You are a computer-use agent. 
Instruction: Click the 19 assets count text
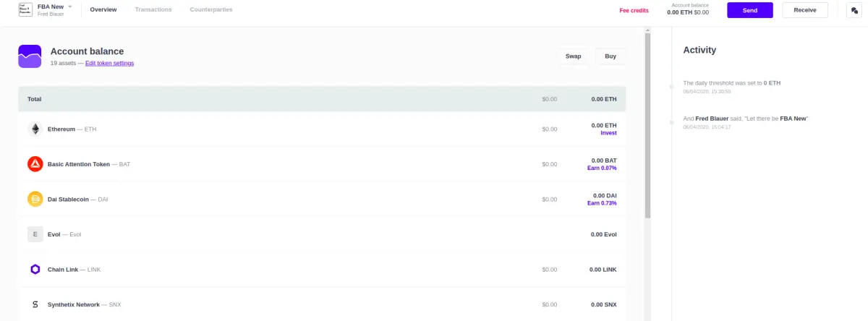point(63,63)
